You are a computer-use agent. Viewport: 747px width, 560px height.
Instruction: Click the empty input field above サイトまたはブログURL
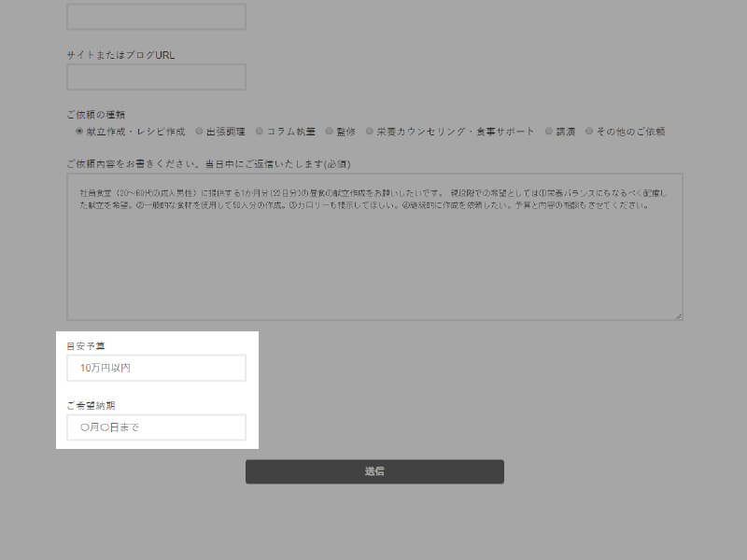pos(156,17)
